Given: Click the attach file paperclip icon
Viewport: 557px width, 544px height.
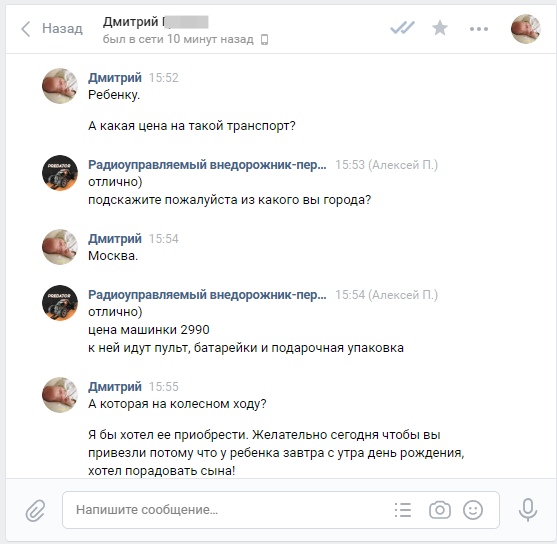Looking at the screenshot, I should (36, 510).
